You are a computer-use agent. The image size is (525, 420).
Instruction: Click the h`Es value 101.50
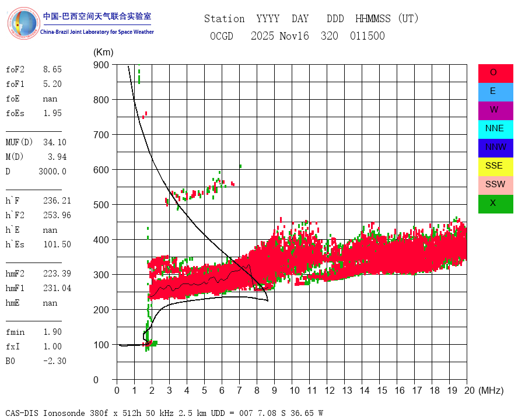tap(57, 244)
